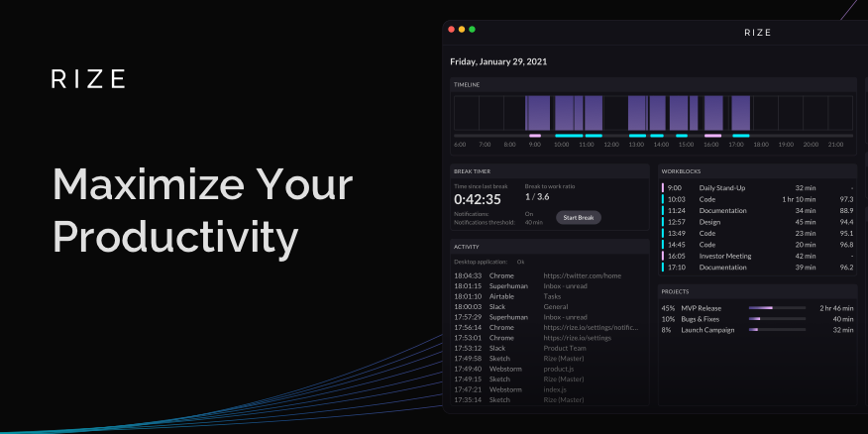
Task: Select the 9:00 Daily Stand-Up workblock
Action: pyautogui.click(x=757, y=187)
